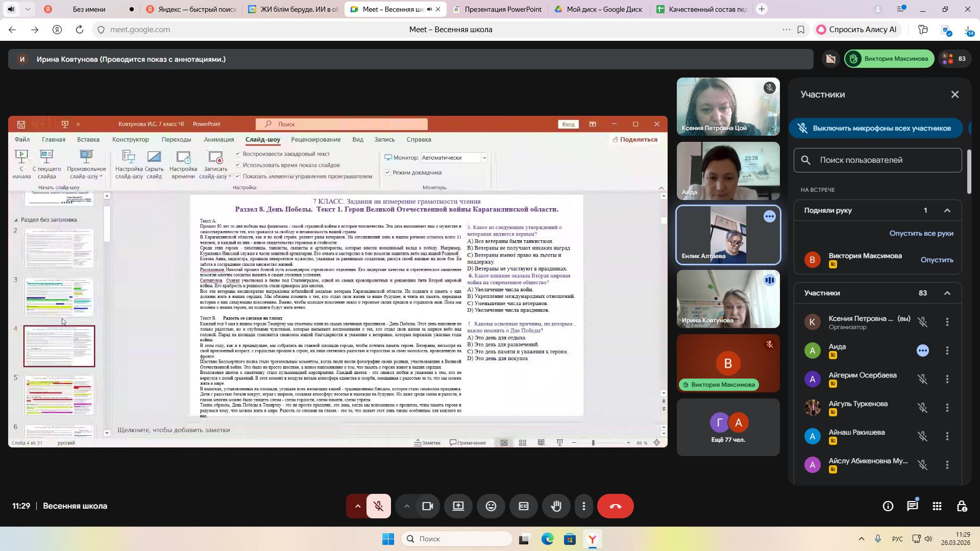Screen dimensions: 980x551
Task: Leave the call with red button
Action: (x=615, y=506)
